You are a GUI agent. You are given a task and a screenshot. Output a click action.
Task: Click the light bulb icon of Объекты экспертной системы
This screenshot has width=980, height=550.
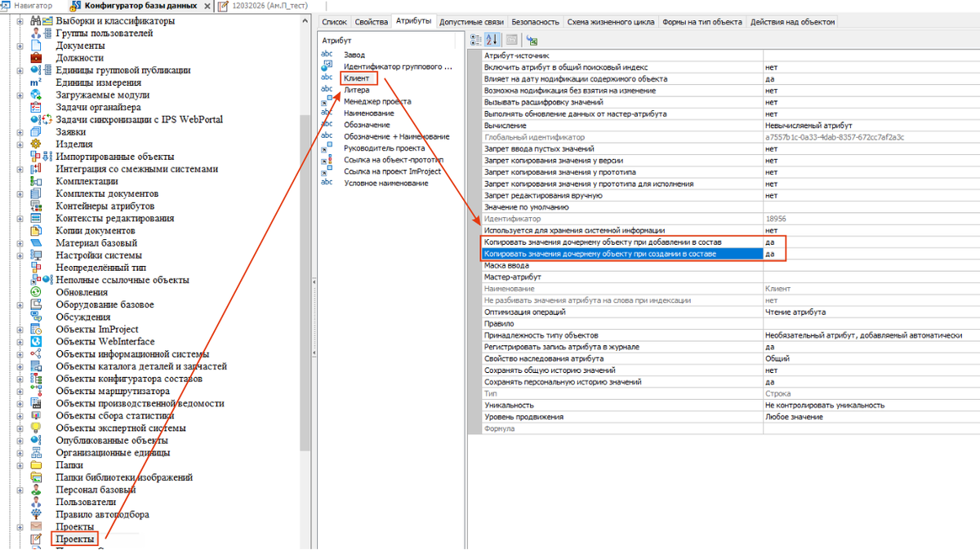36,428
